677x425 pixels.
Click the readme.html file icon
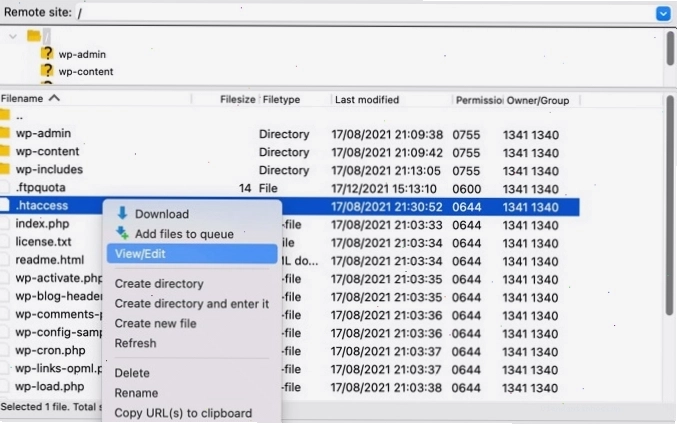pyautogui.click(x=4, y=260)
